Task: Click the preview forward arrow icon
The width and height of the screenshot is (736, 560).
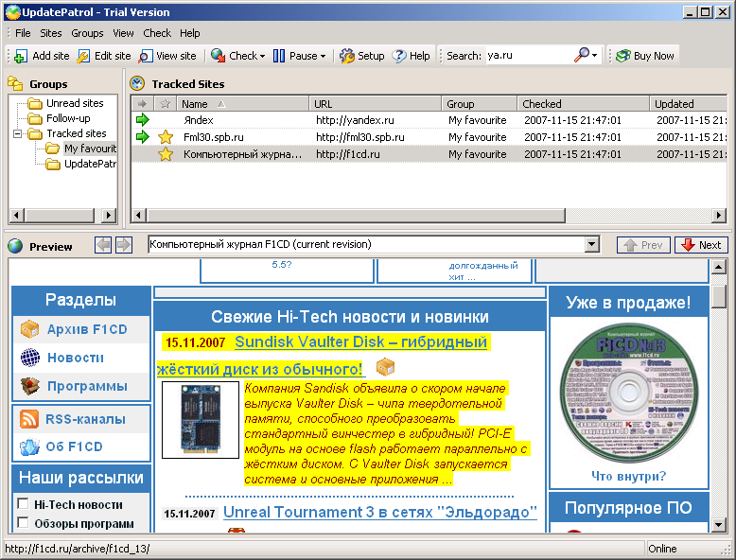Action: point(123,245)
